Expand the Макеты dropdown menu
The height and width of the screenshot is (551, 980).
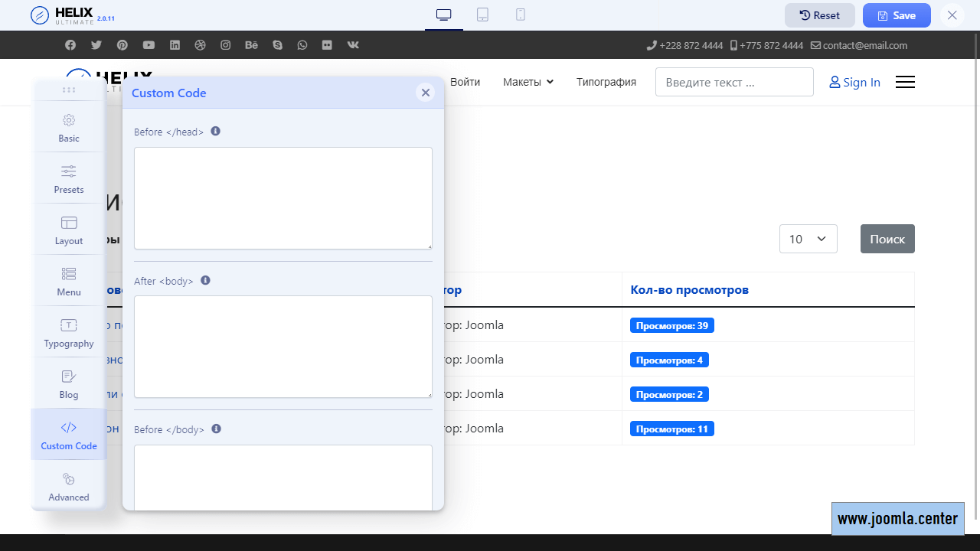point(528,82)
